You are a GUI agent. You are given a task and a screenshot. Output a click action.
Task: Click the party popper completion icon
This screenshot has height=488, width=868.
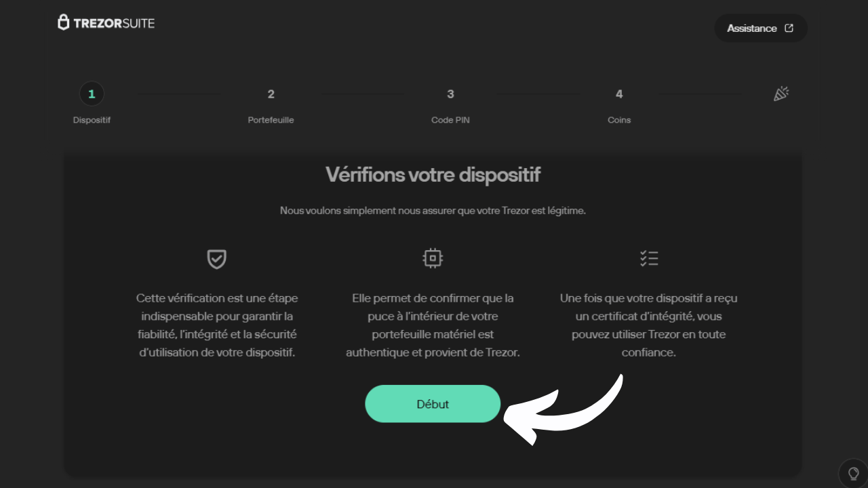pyautogui.click(x=781, y=94)
